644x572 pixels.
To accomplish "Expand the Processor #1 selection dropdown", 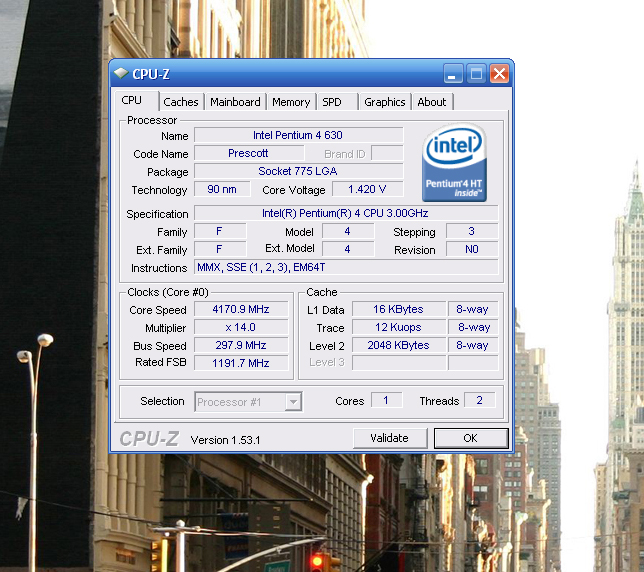I will 293,402.
